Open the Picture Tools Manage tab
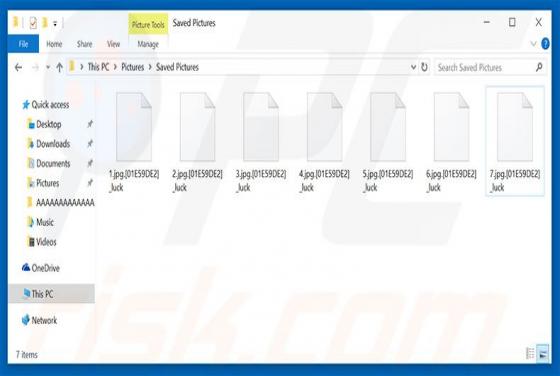Image resolution: width=560 pixels, height=376 pixels. coord(148,44)
